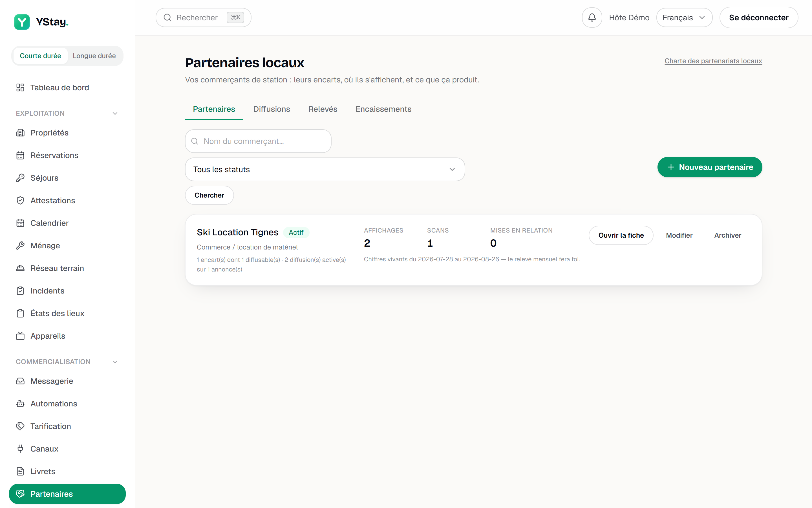Click Modifier for Ski Location Tignes
812x508 pixels.
click(x=679, y=235)
